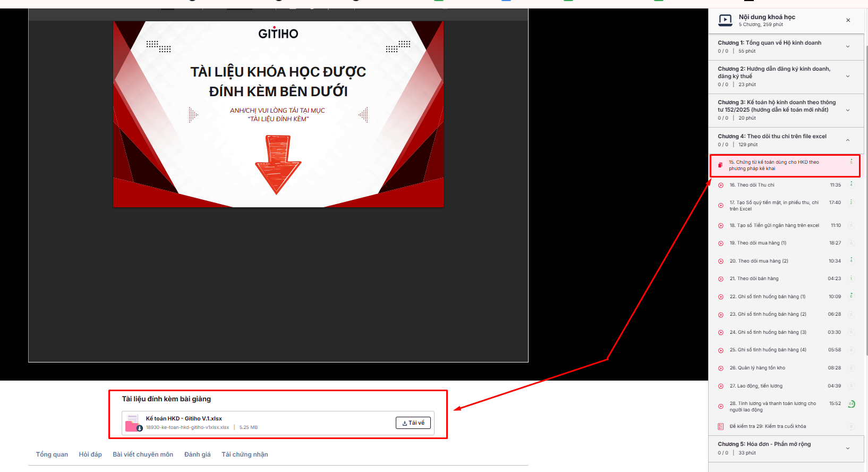Click file name Kế toán HKD - Gitiho V.1.xlsx
The height and width of the screenshot is (472, 868).
pyautogui.click(x=184, y=418)
